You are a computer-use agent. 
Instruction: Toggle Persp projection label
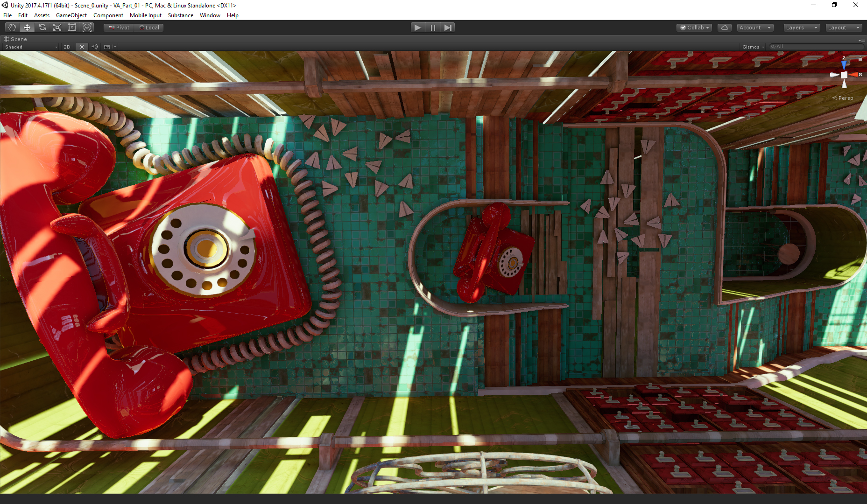(x=843, y=98)
